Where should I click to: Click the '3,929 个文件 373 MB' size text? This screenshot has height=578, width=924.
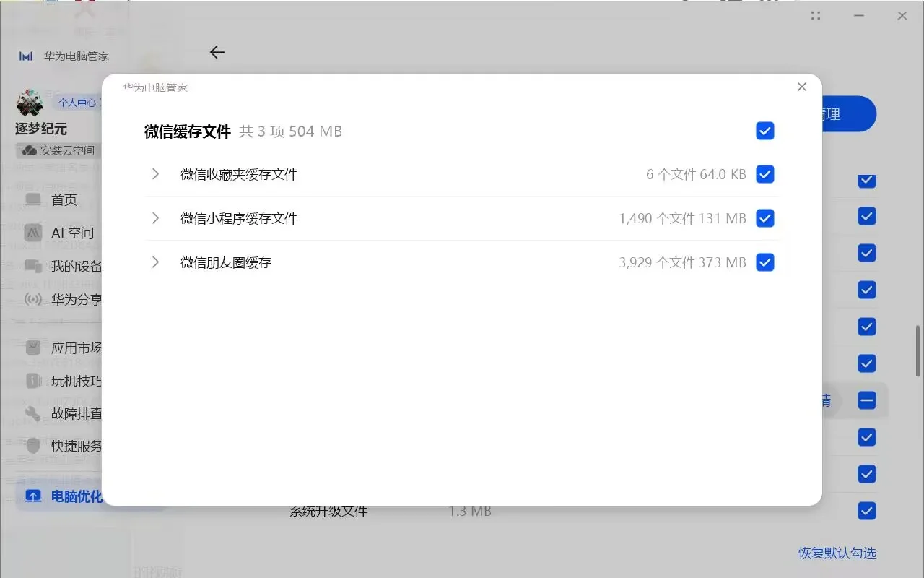pyautogui.click(x=682, y=262)
